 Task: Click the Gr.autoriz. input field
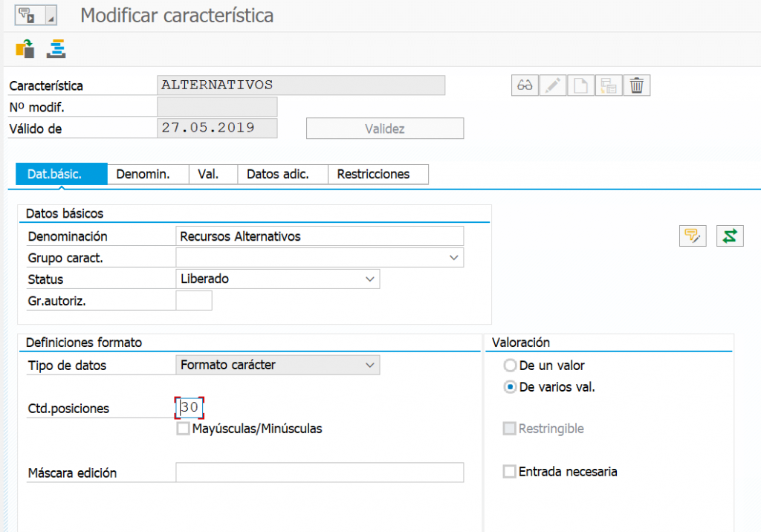click(x=194, y=300)
